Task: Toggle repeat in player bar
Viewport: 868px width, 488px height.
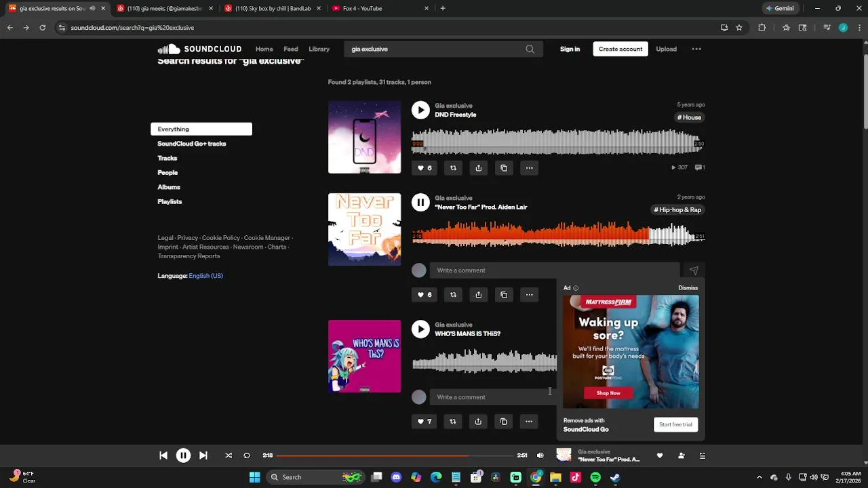Action: 247,455
